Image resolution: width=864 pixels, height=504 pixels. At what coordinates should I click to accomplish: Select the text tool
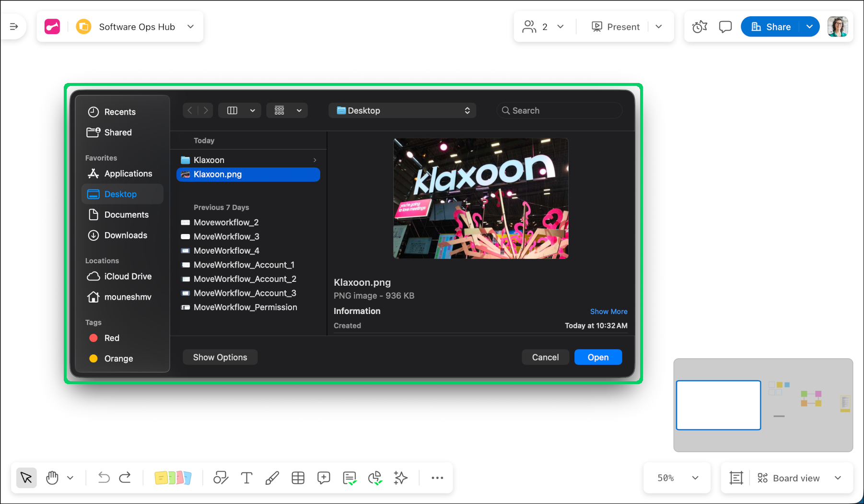246,478
